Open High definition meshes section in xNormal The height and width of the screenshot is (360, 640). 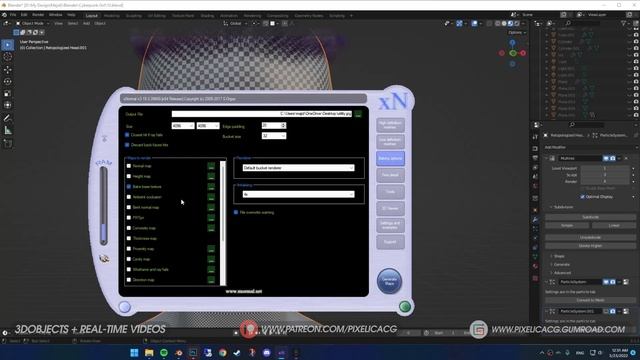(390, 125)
